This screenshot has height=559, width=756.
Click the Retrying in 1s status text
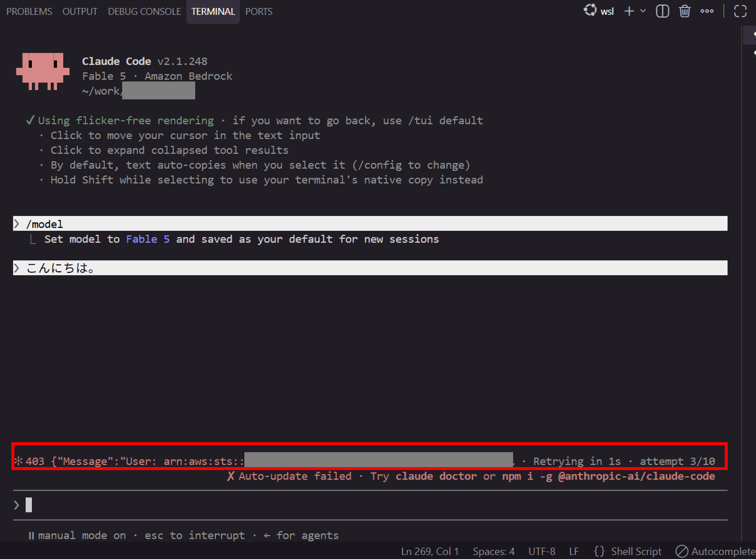(x=577, y=461)
